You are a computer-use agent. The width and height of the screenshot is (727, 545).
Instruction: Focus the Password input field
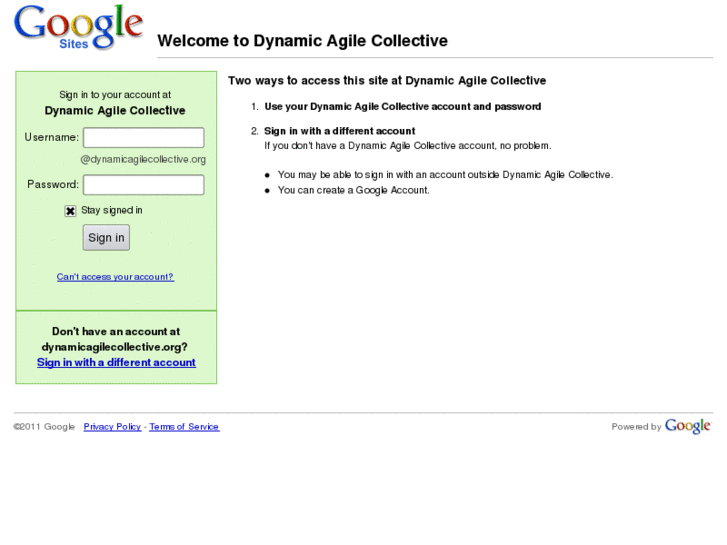(144, 185)
